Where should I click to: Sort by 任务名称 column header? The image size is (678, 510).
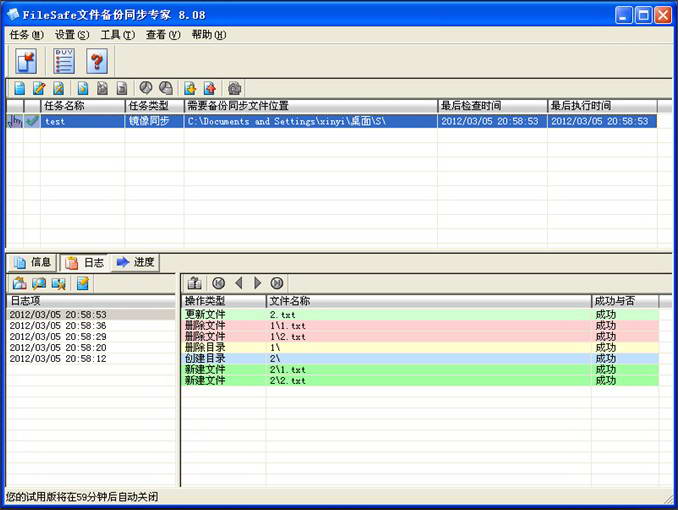click(x=83, y=106)
